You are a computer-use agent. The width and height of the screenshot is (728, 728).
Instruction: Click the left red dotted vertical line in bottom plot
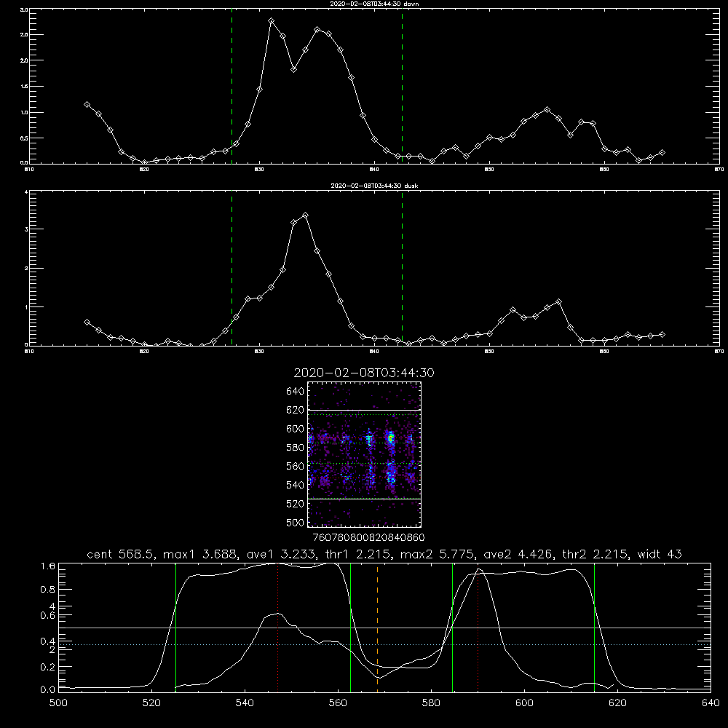coord(277,628)
